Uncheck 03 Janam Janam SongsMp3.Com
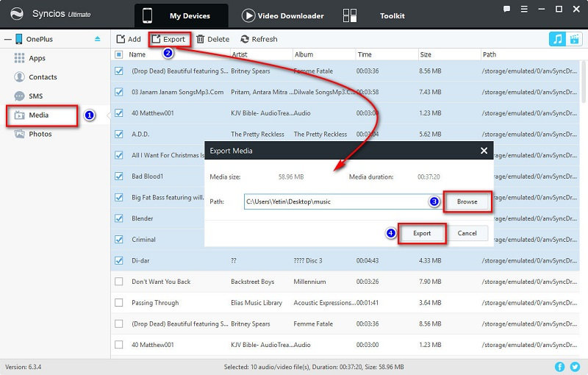The image size is (588, 375). click(119, 92)
